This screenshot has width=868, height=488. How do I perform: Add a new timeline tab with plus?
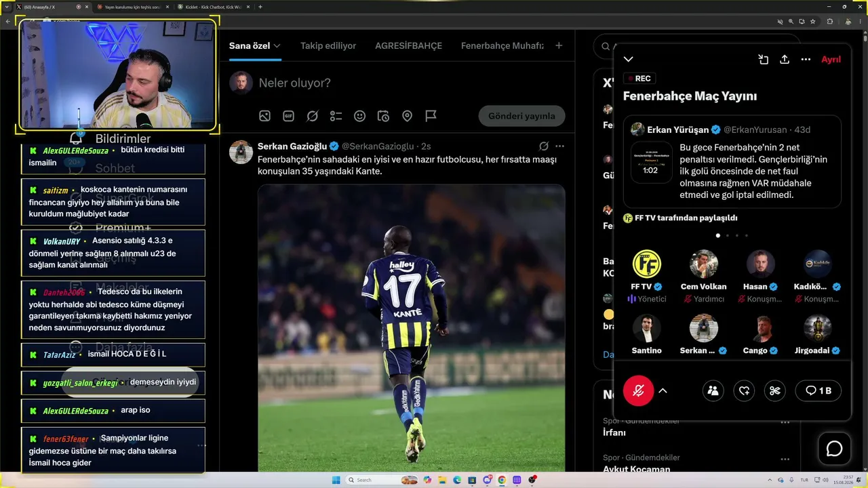559,46
